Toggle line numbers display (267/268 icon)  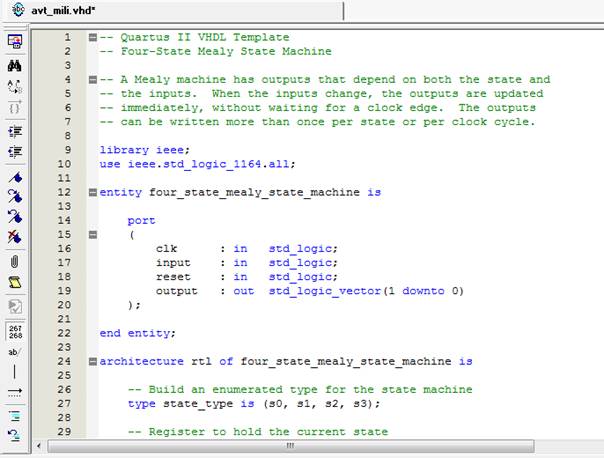tap(15, 330)
